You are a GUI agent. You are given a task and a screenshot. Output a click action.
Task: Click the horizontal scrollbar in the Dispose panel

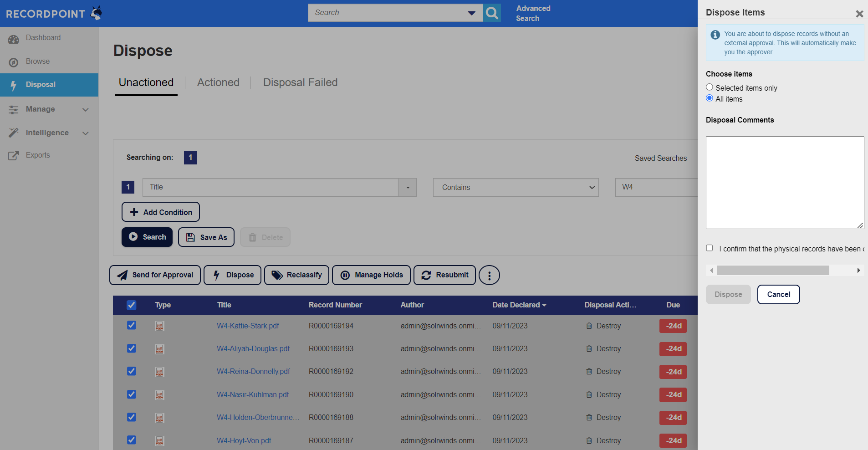pos(773,271)
